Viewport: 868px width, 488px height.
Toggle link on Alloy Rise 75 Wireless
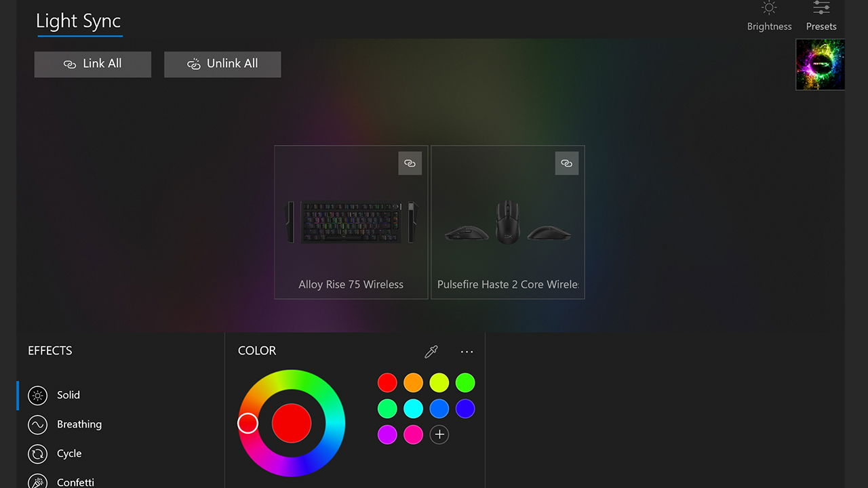(x=410, y=163)
